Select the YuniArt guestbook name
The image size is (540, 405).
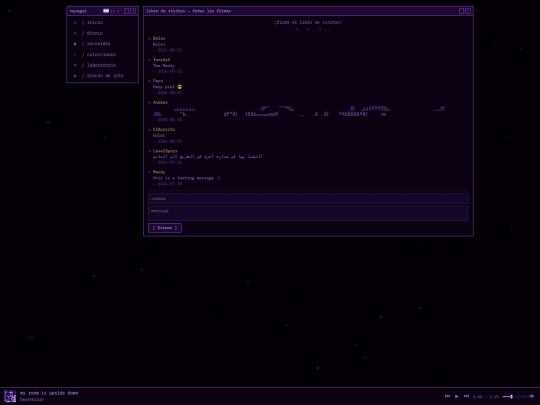click(161, 60)
